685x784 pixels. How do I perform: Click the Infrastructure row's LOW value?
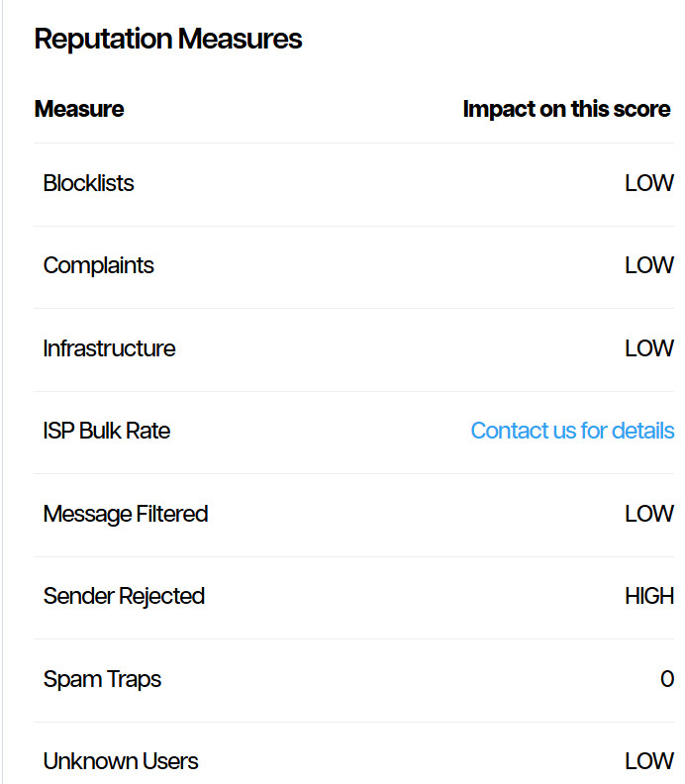[x=648, y=348]
